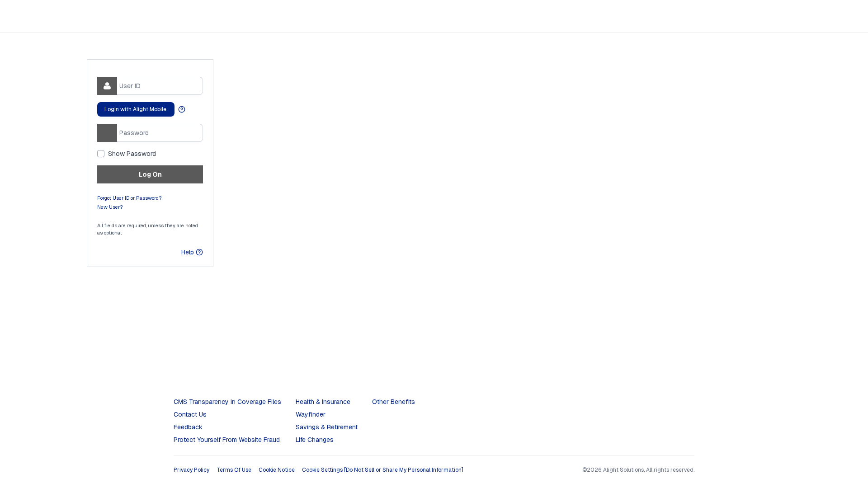Screen dimensions: 868x488
Task: Select Login with Alight Mobile
Action: (136, 109)
